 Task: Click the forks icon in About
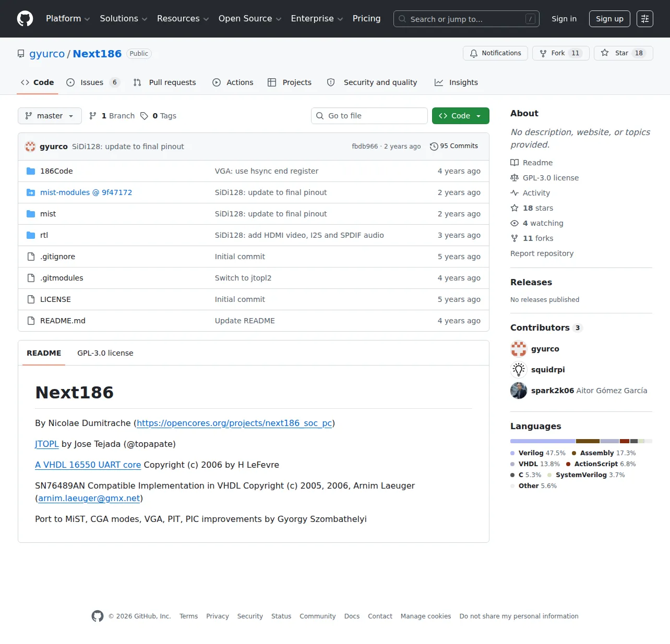click(515, 238)
